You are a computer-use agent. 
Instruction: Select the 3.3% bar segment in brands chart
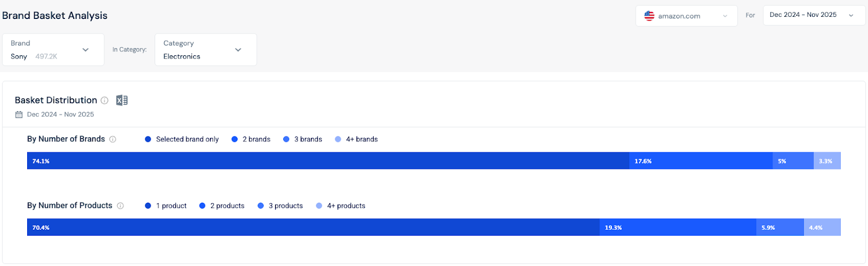827,161
